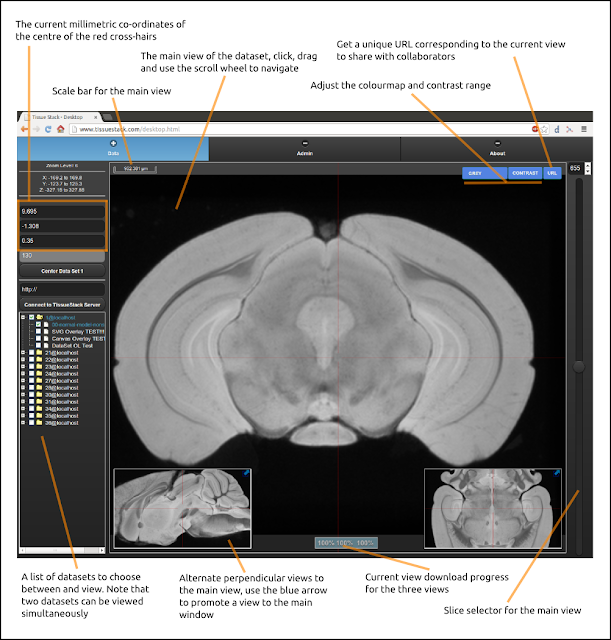Uncheck the first dataset under 1@localhost
Image resolution: width=611 pixels, height=640 pixels.
38,324
